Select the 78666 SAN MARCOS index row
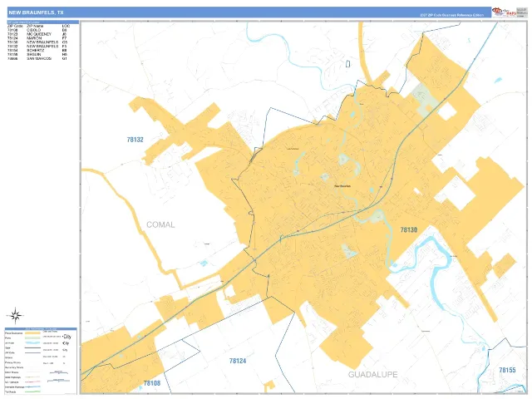This screenshot has height=399, width=532. (x=37, y=59)
